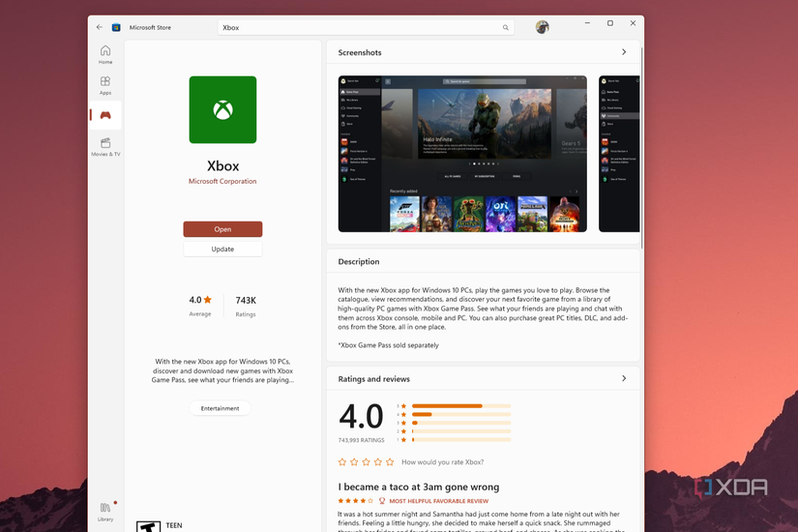Open the first Xbox app screenshot
The height and width of the screenshot is (532, 798).
(462, 154)
